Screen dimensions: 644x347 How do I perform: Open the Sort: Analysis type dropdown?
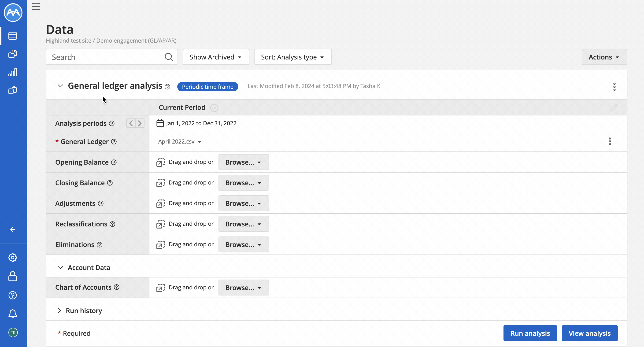293,57
